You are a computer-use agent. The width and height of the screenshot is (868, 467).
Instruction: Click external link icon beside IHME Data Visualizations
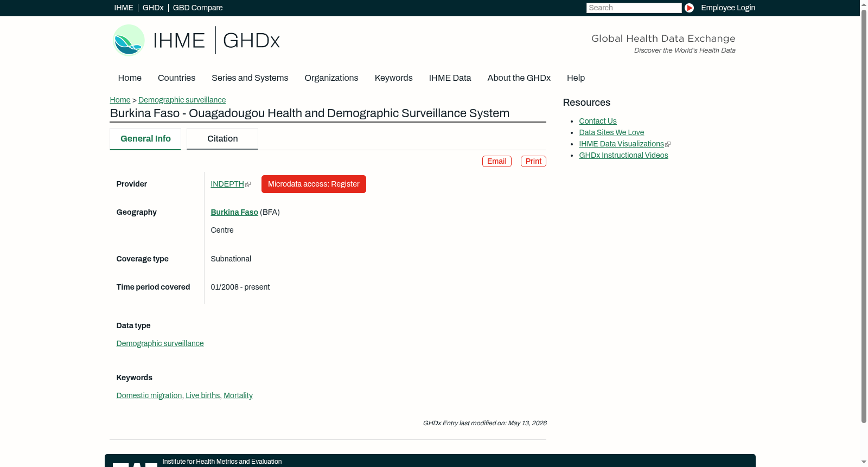[668, 144]
